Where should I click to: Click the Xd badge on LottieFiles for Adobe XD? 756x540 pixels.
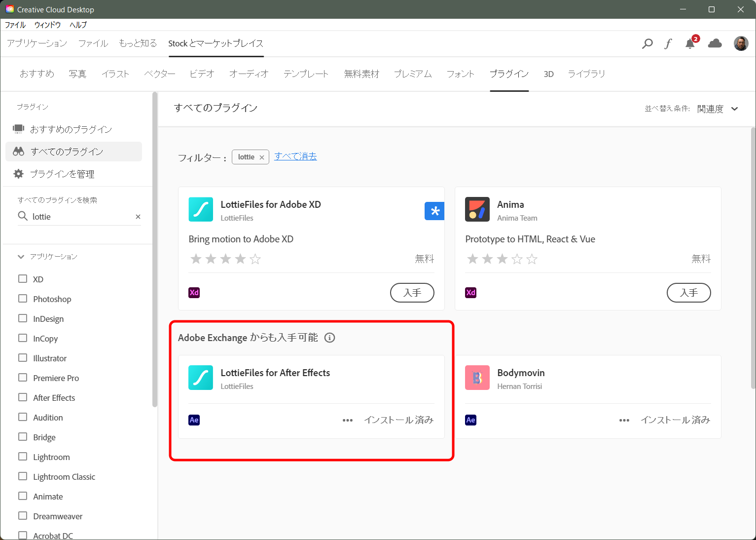(194, 293)
